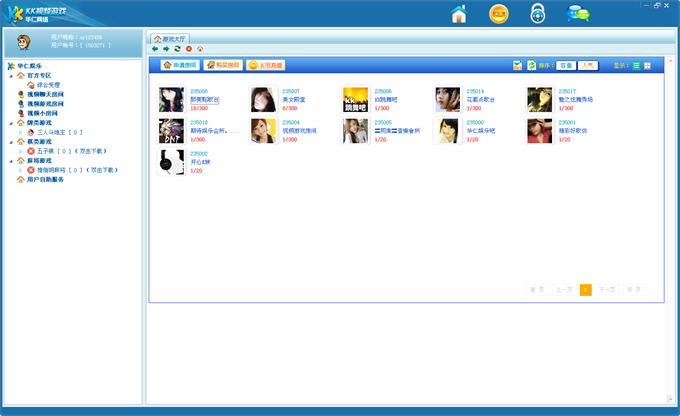
Task: Go to previous page 上一页
Action: point(564,290)
